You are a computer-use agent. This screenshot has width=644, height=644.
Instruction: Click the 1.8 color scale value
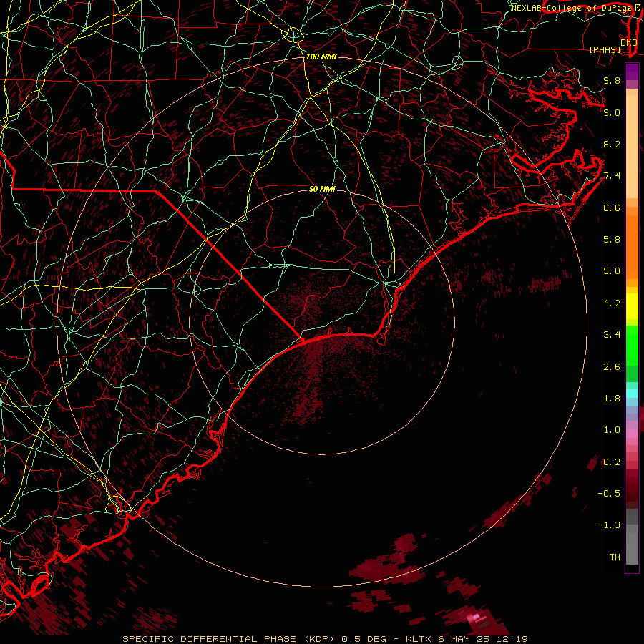(x=612, y=399)
